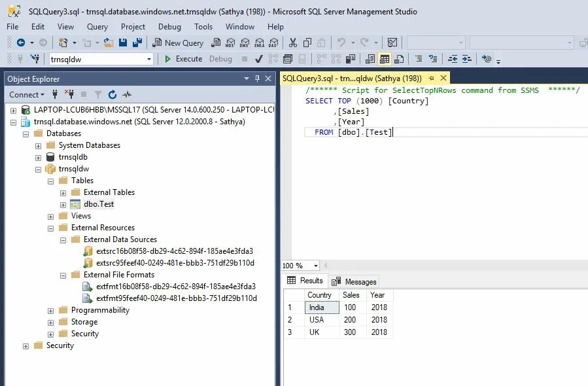Pin the SQLQuery3.sql tab
588x386 pixels.
click(431, 78)
